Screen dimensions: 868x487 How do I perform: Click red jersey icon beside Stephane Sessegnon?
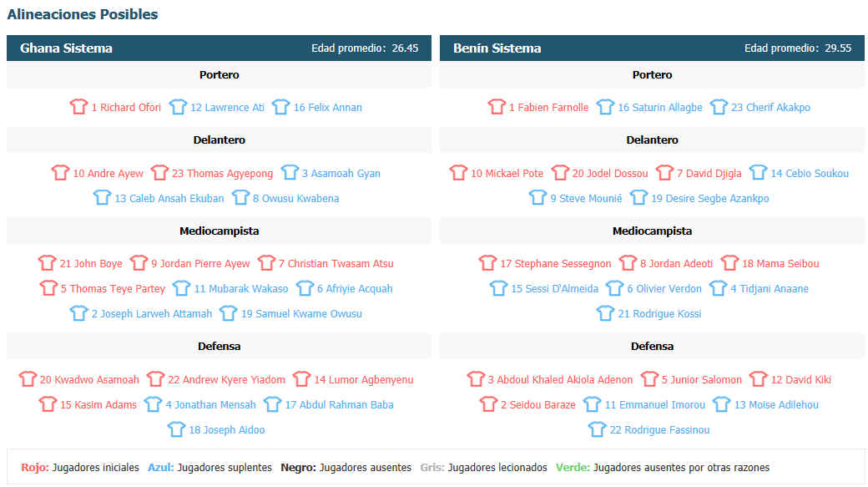487,262
